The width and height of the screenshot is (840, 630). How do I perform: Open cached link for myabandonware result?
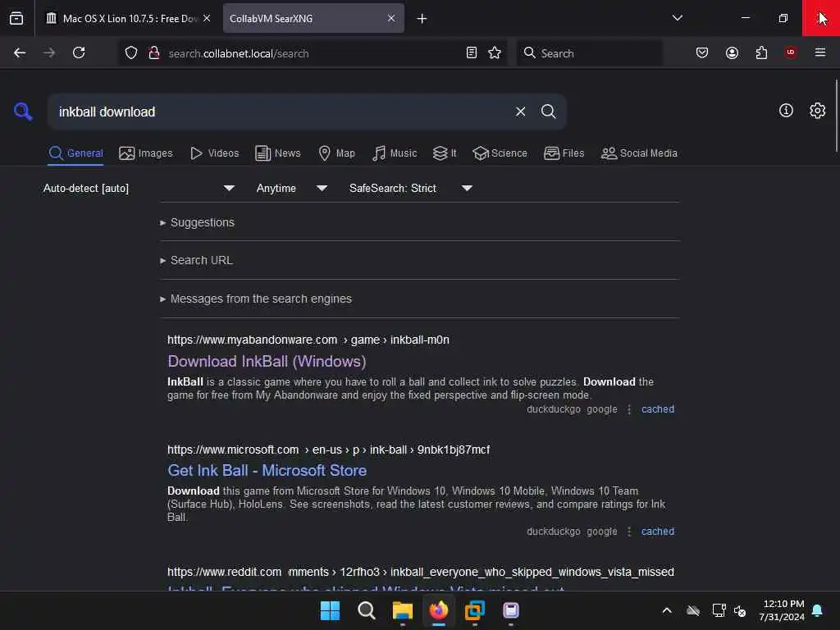(658, 409)
